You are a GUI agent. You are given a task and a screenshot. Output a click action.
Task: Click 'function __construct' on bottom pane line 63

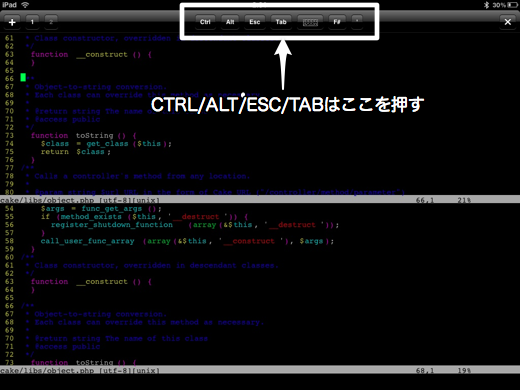coord(79,282)
